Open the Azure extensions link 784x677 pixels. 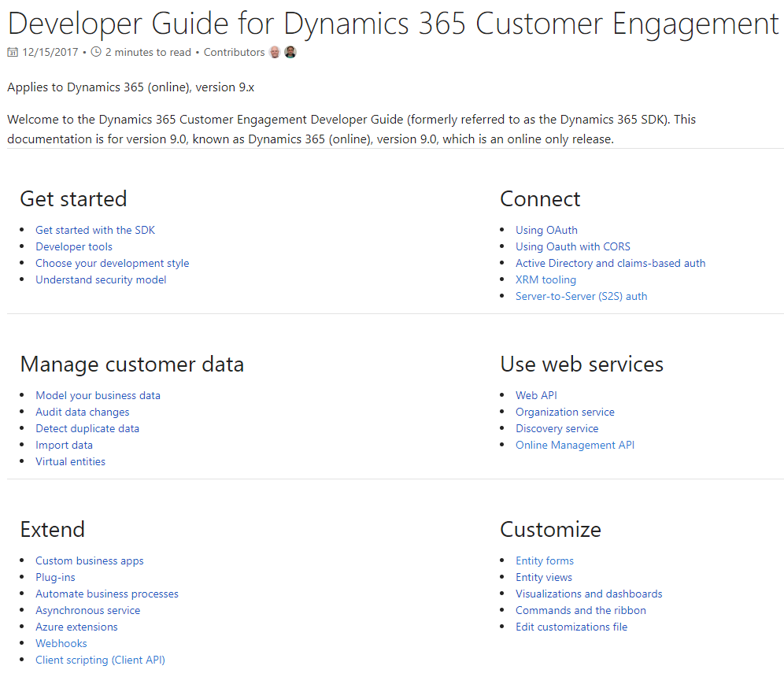(x=76, y=627)
